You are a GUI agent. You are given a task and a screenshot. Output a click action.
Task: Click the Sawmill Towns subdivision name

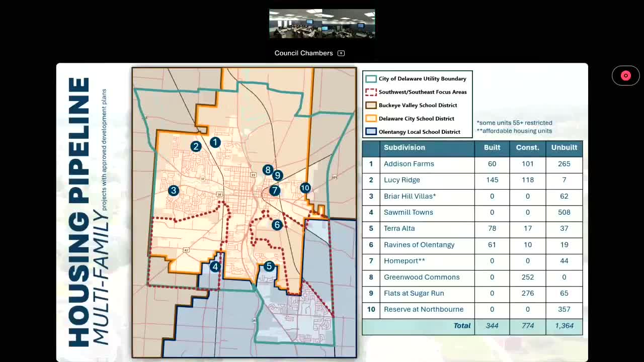click(408, 212)
